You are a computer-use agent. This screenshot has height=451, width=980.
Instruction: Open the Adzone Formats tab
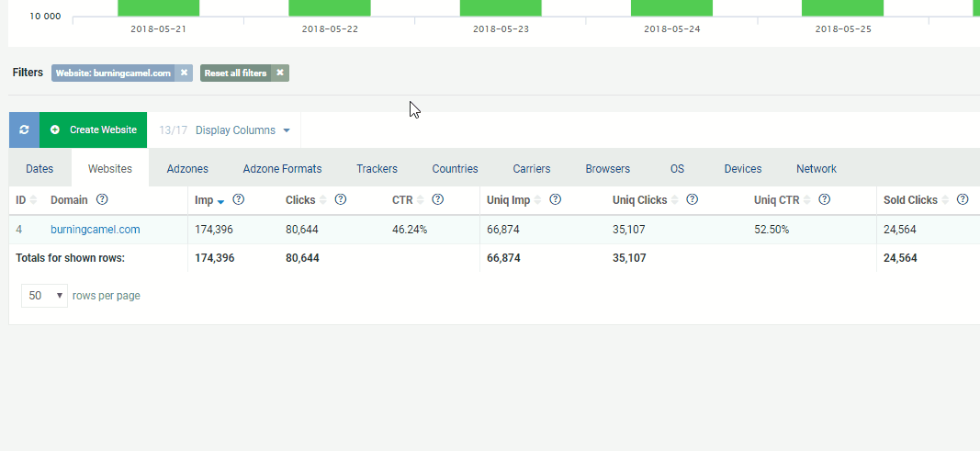click(x=283, y=169)
